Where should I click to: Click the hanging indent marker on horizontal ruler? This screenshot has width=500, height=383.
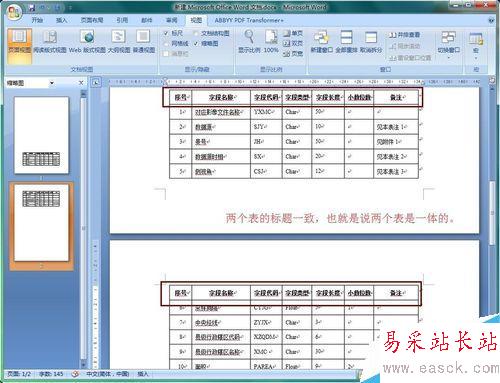[165, 83]
